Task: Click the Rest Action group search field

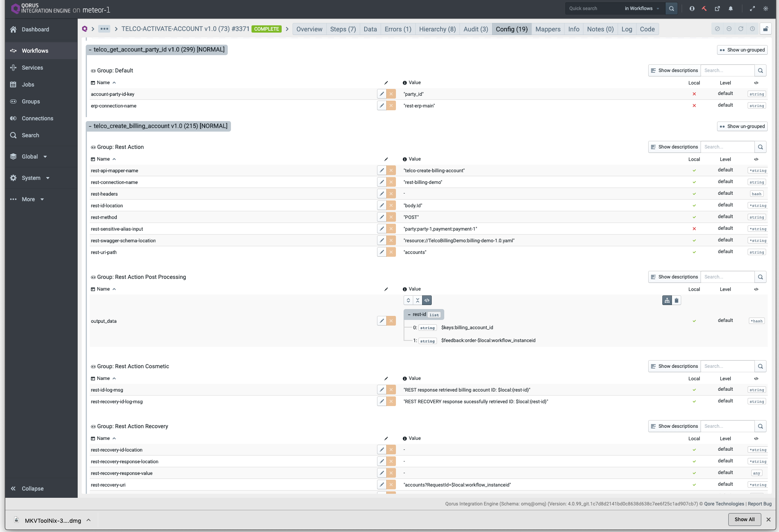Action: click(x=727, y=147)
